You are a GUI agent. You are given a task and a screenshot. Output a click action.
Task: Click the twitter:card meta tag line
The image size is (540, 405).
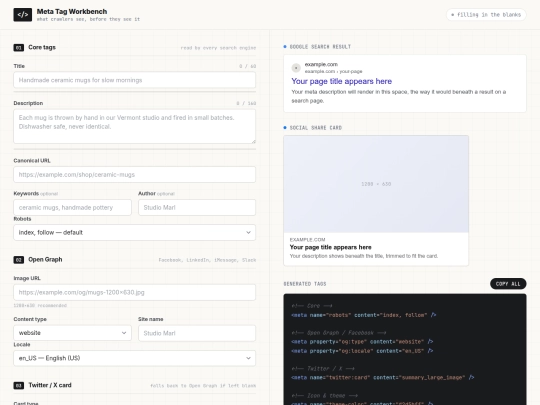pyautogui.click(x=383, y=377)
